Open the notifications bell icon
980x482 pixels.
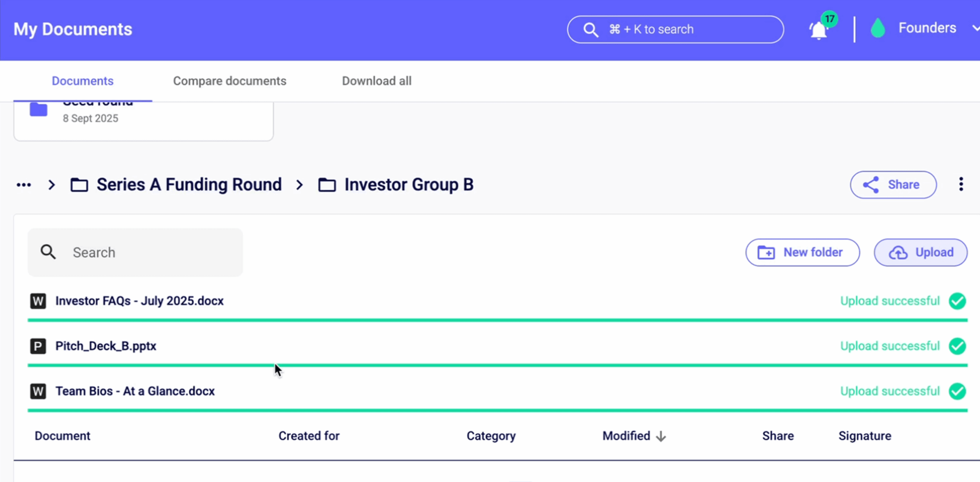818,30
